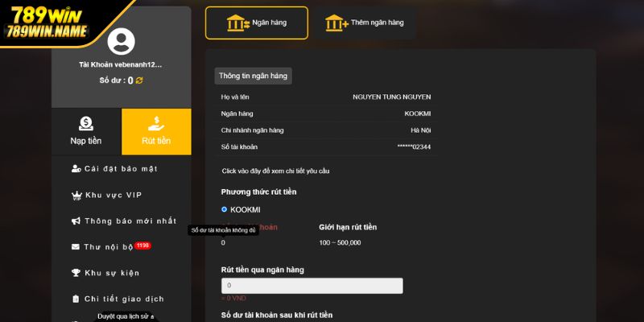Open the Thêm ngân hàng tab
The image size is (644, 322).
coord(365,23)
